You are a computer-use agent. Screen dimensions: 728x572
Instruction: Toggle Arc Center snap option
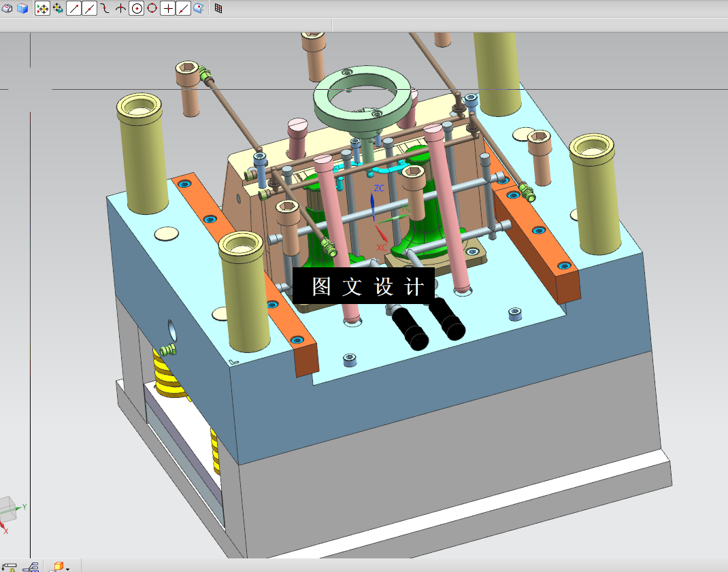pyautogui.click(x=137, y=8)
